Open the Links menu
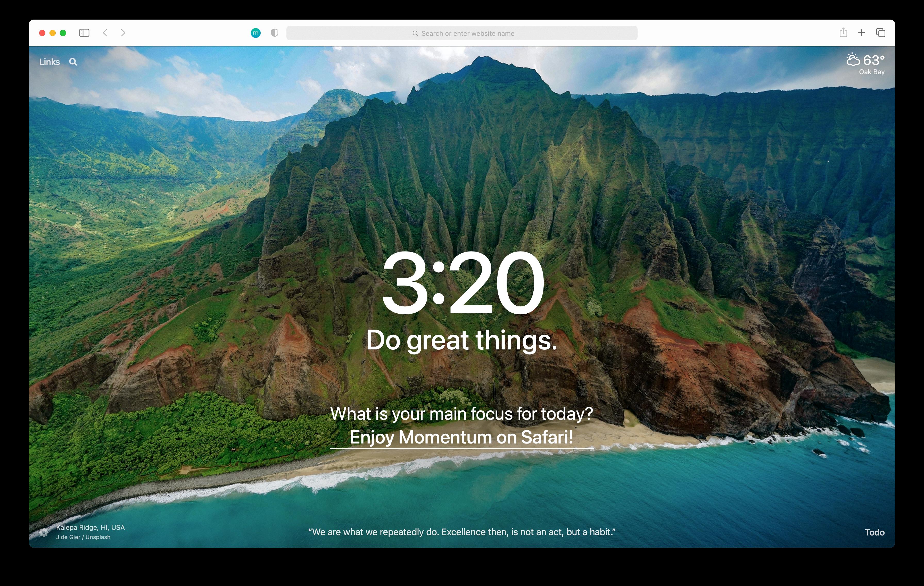The image size is (924, 586). click(x=49, y=62)
